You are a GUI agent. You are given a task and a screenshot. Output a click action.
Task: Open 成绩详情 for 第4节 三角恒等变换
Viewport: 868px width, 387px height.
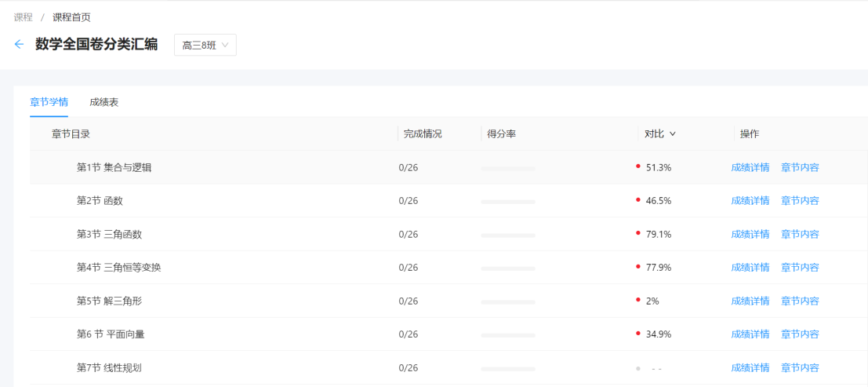pyautogui.click(x=750, y=267)
